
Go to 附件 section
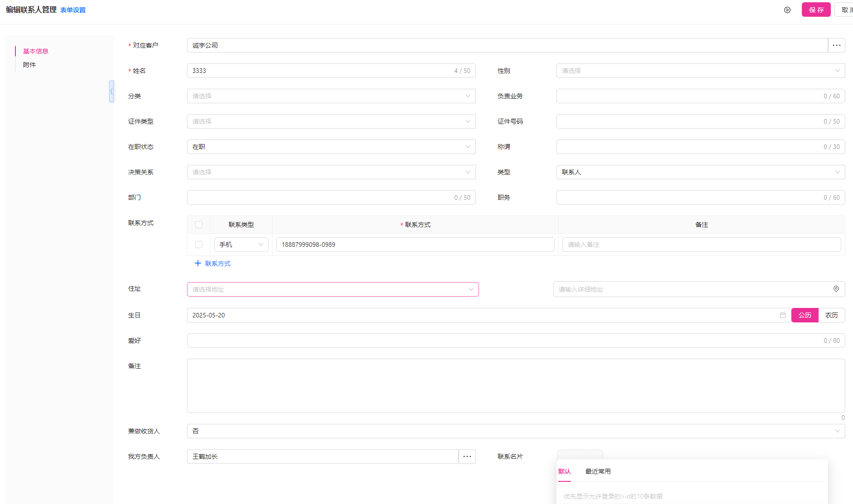29,65
